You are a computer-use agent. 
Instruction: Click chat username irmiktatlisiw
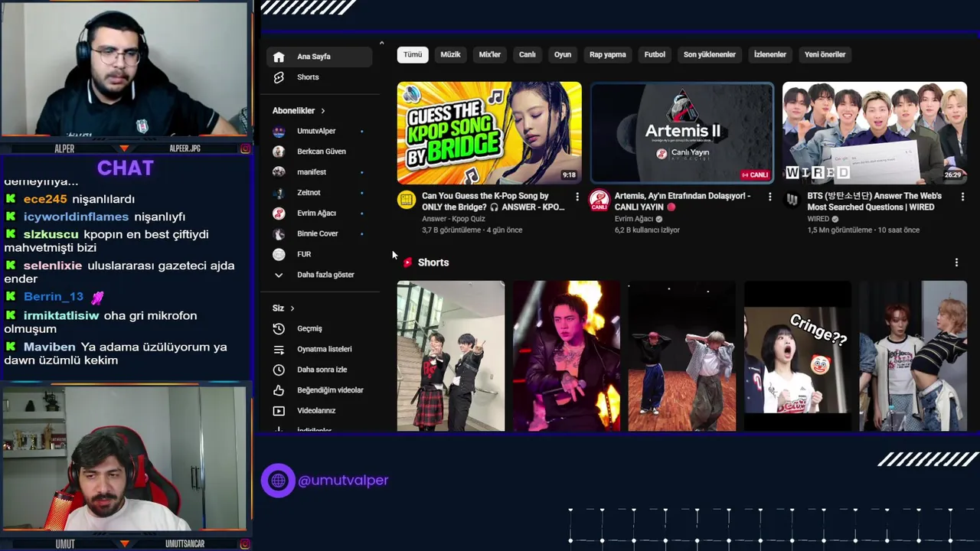(61, 316)
